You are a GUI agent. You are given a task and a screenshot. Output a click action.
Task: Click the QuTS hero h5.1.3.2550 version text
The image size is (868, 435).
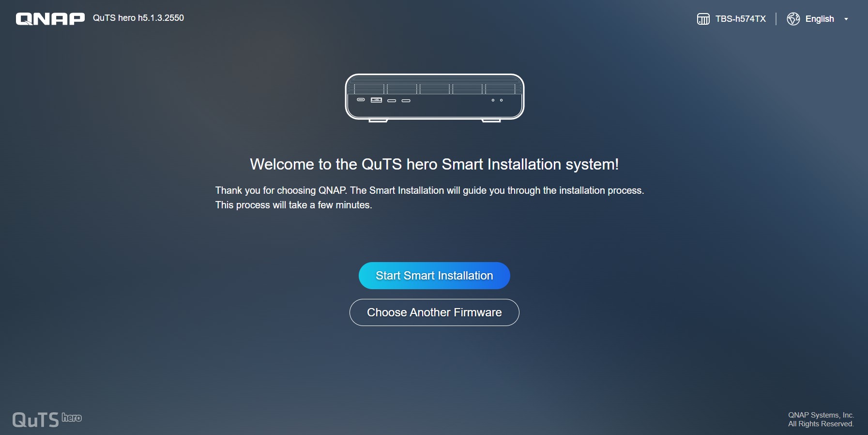pos(138,18)
